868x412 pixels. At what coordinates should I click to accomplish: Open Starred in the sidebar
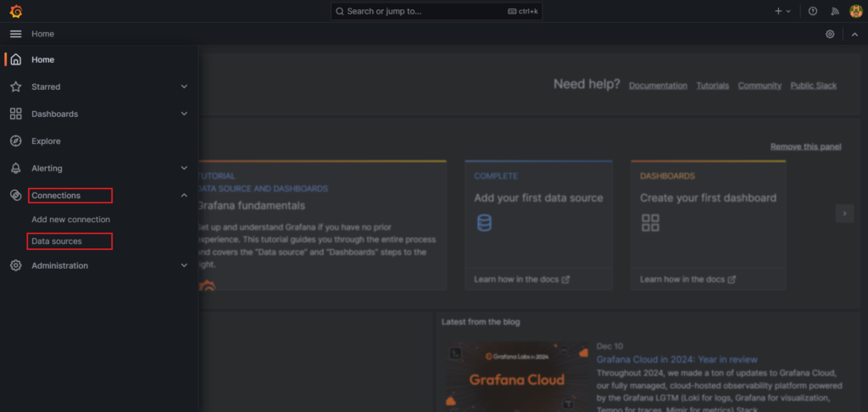pos(46,86)
